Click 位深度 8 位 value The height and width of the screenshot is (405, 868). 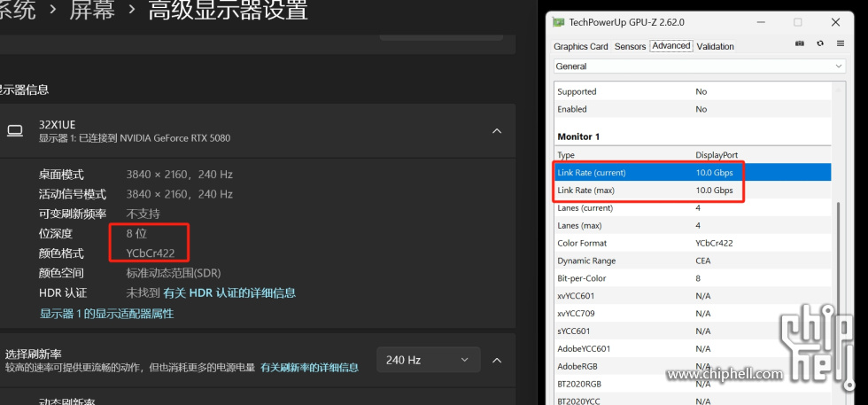[136, 234]
